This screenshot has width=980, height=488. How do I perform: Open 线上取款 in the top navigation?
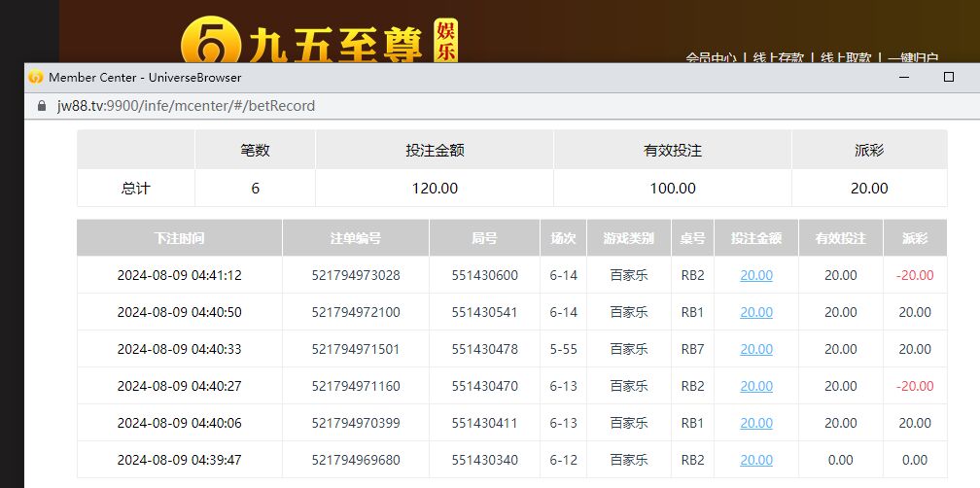[x=846, y=57]
